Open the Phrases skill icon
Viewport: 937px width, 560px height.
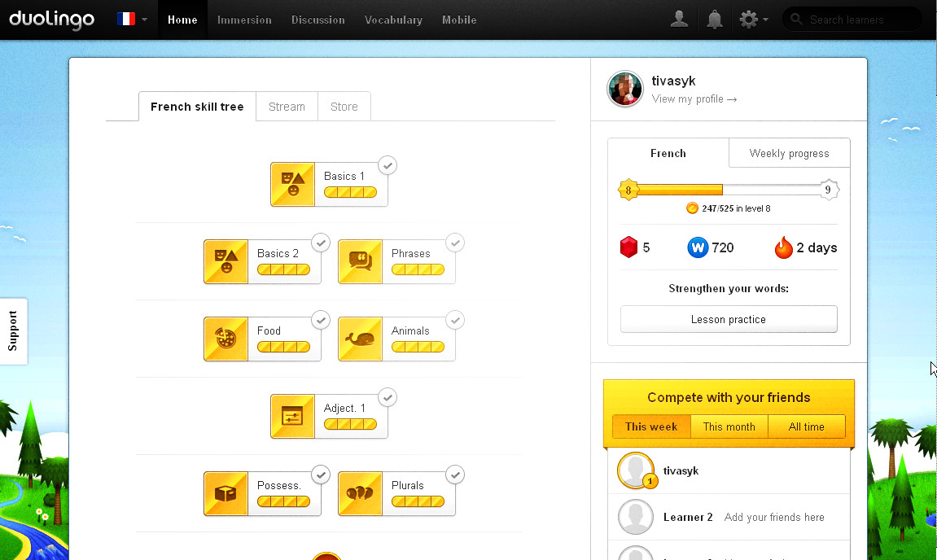click(361, 262)
